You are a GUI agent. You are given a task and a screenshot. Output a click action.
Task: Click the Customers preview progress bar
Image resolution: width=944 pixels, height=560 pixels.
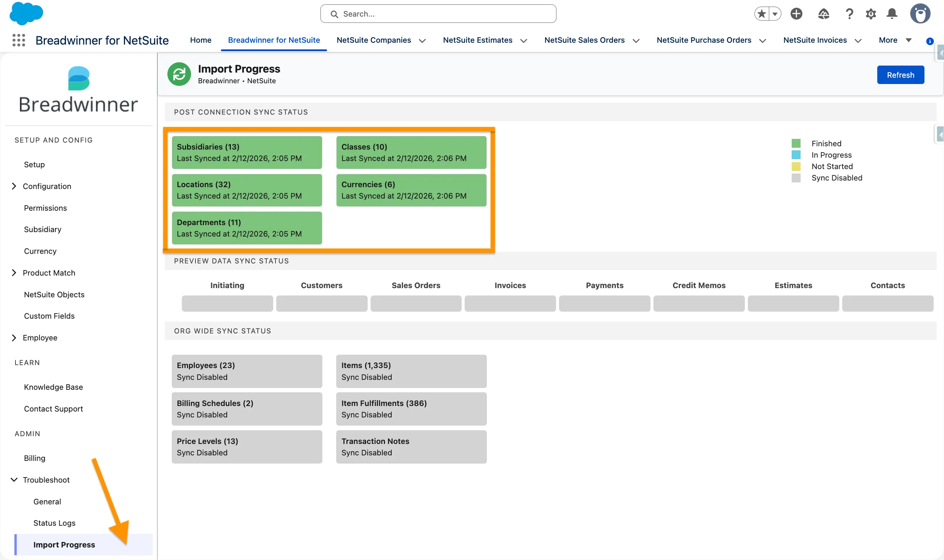point(321,304)
